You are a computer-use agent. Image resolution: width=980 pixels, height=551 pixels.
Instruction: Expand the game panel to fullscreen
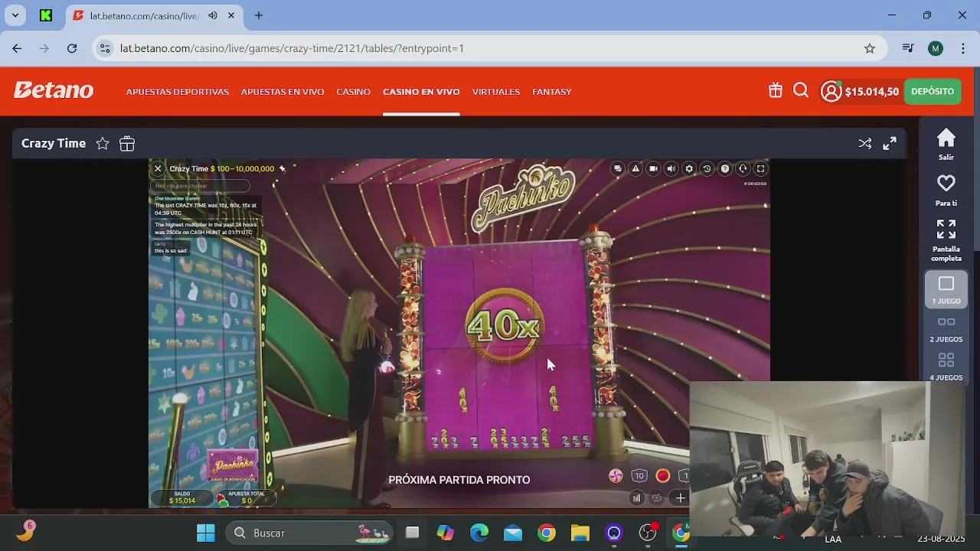click(x=890, y=143)
